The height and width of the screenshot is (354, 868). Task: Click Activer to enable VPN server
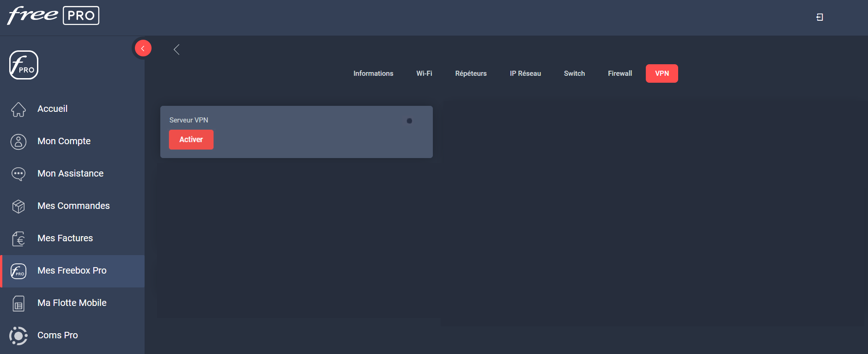[191, 140]
